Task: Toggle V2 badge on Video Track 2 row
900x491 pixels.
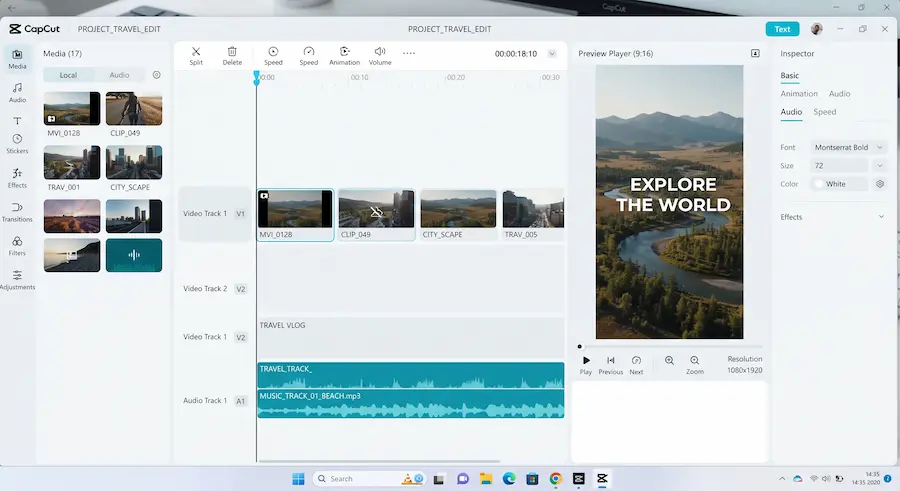Action: pyautogui.click(x=240, y=289)
